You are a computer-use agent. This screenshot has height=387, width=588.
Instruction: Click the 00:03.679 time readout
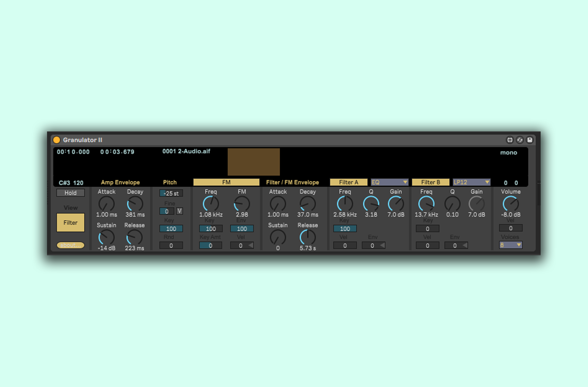(117, 152)
